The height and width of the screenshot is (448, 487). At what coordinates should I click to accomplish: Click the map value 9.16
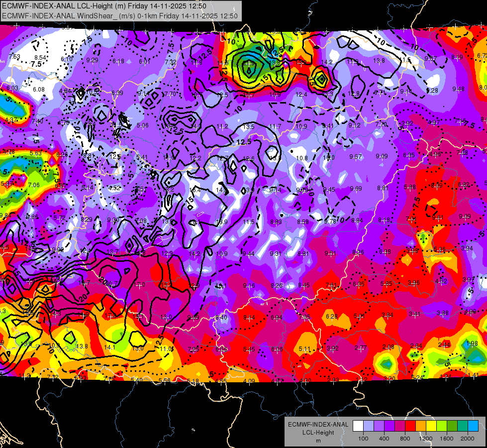click(x=249, y=286)
